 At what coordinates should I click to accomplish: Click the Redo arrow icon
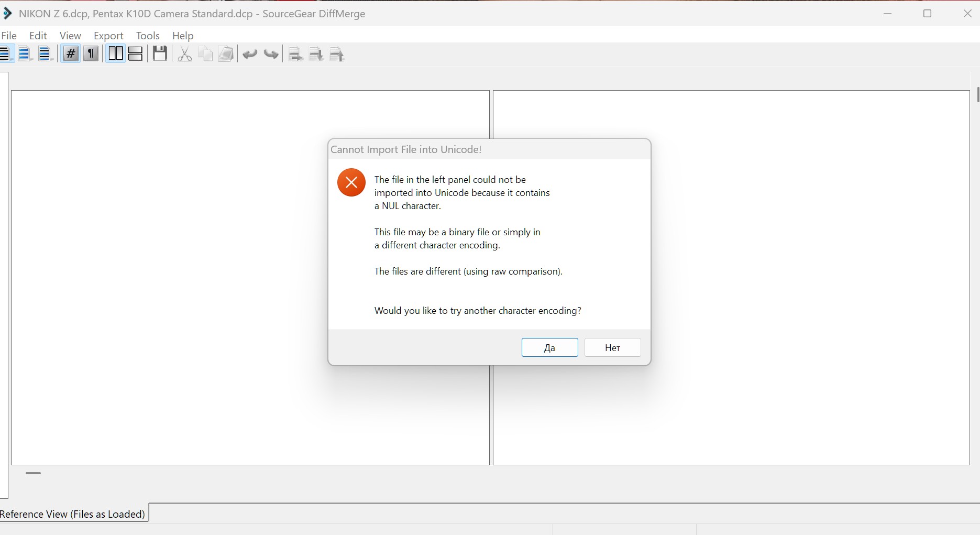pos(271,54)
